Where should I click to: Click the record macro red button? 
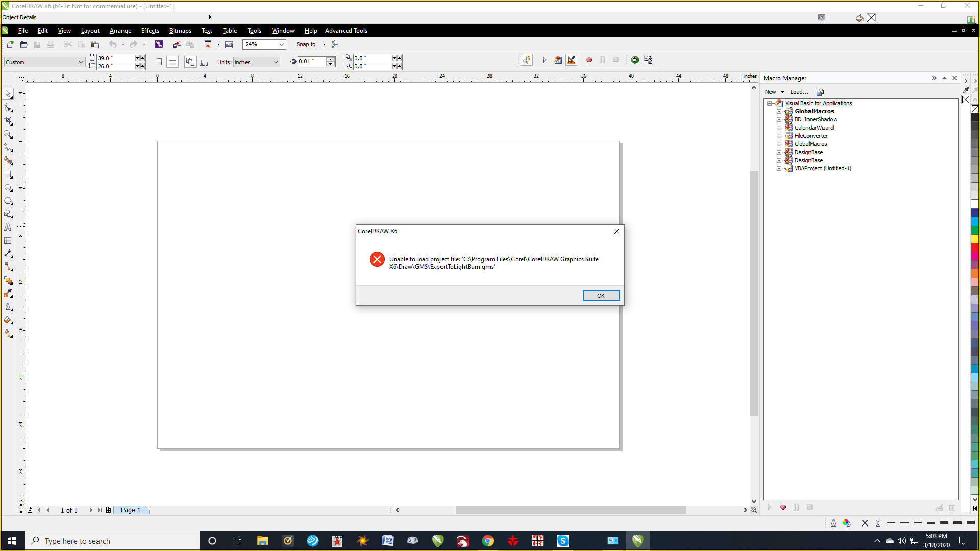click(589, 60)
